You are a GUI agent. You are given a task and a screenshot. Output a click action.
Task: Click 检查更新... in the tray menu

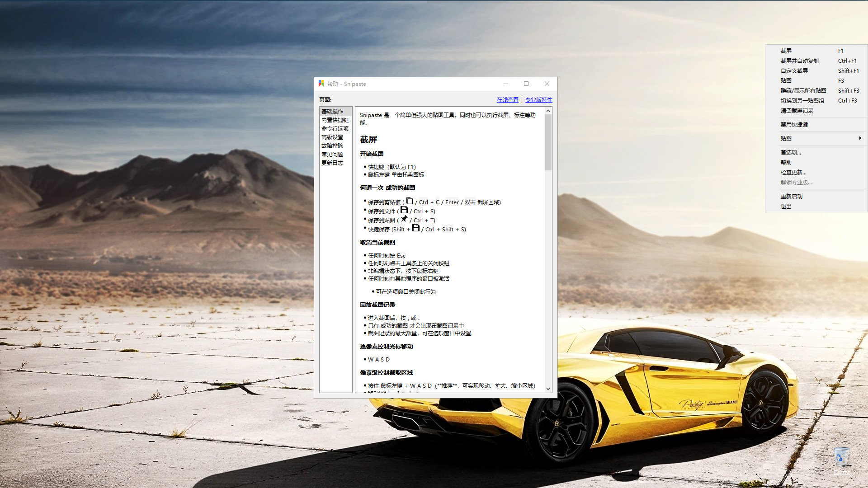(793, 173)
